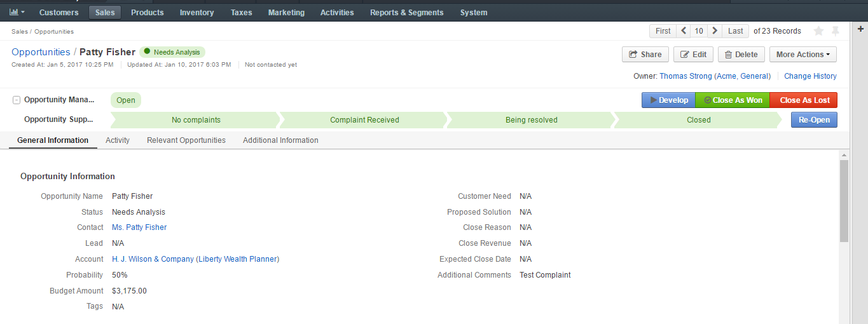Screen dimensions: 868x324
Task: Click the Close As Won button
Action: coord(733,100)
